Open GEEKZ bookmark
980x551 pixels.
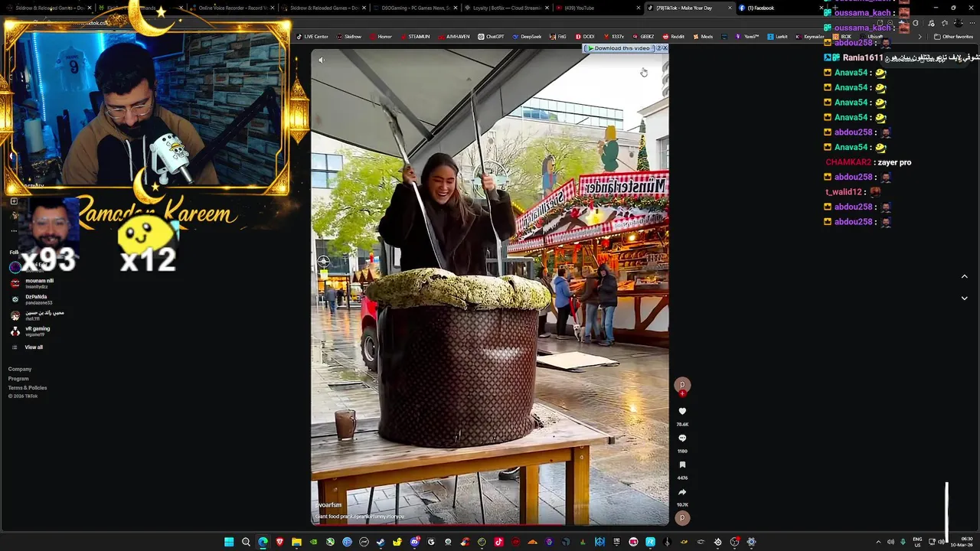coord(643,37)
